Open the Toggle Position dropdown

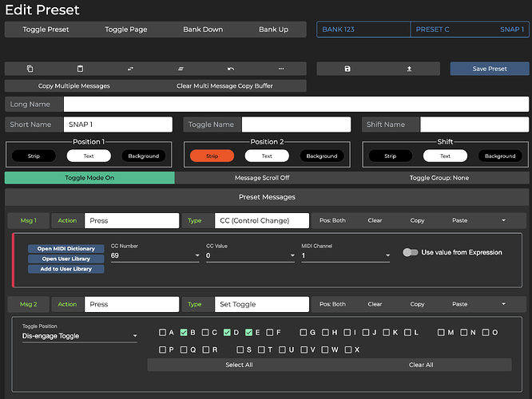pyautogui.click(x=79, y=337)
